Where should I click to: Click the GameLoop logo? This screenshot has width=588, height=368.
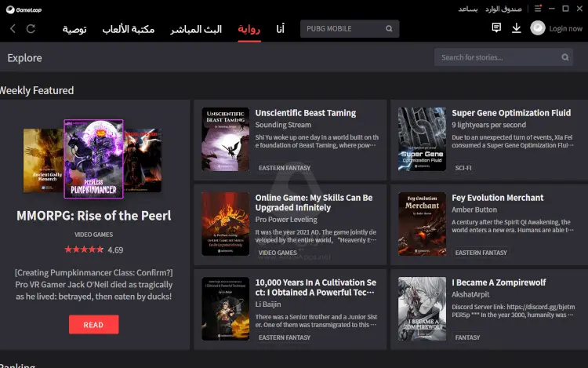pyautogui.click(x=21, y=8)
